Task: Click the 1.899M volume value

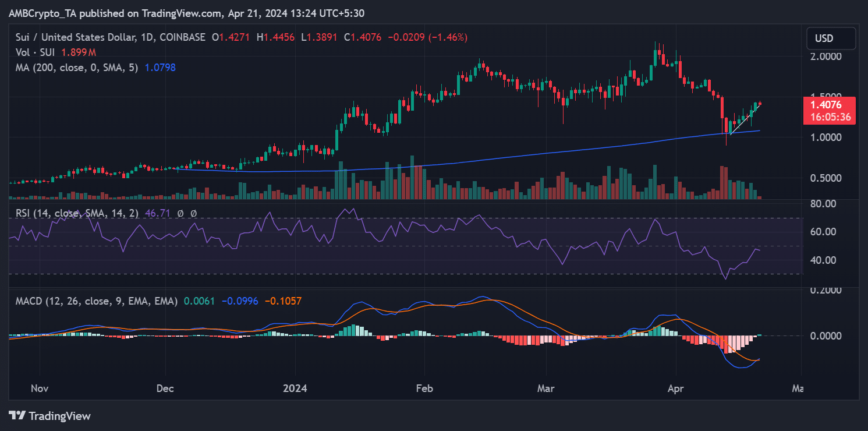Action: 79,52
